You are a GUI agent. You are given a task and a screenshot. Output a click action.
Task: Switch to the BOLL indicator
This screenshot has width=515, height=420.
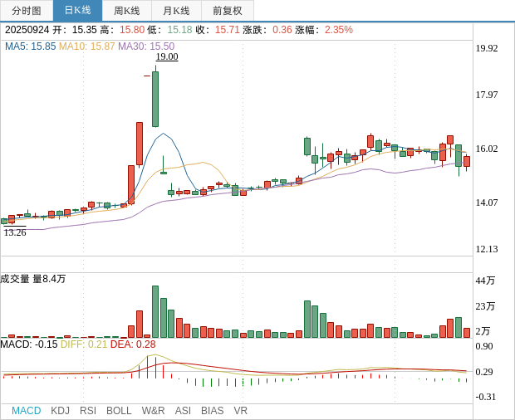coord(119,411)
